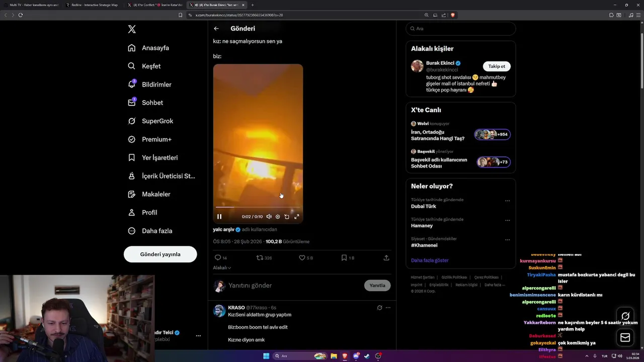Open Makaleler from sidebar

pos(149,194)
